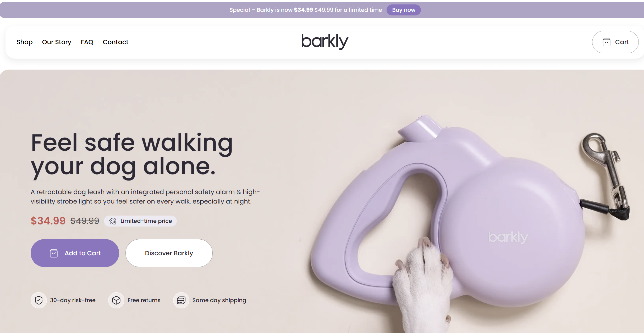This screenshot has height=333, width=644.
Task: Click the Discover Barkly button
Action: [x=169, y=253]
